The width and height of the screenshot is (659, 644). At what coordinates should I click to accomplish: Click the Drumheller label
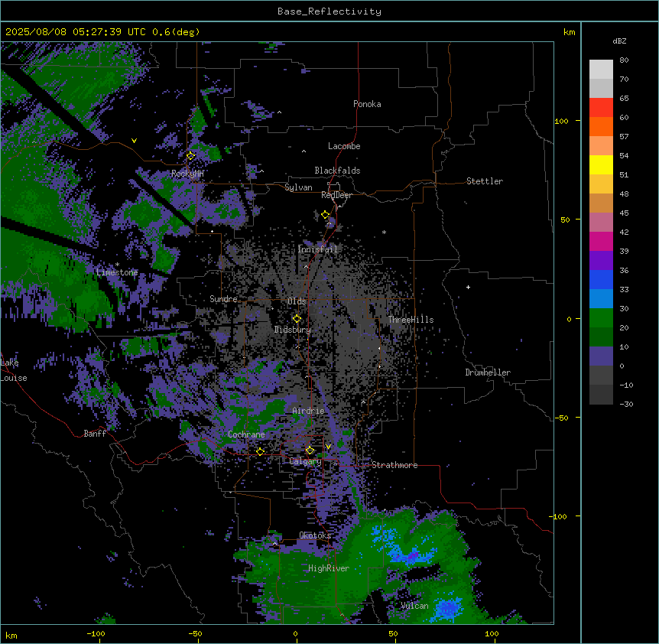488,372
